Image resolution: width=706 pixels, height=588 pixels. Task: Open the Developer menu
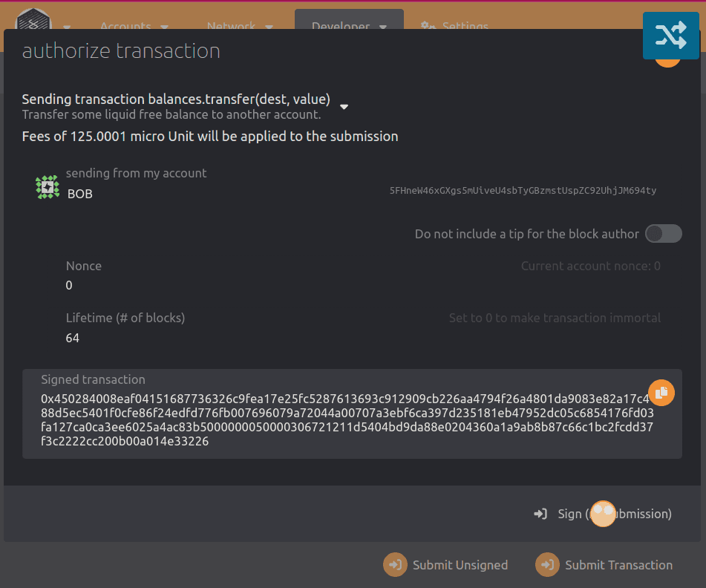click(349, 27)
